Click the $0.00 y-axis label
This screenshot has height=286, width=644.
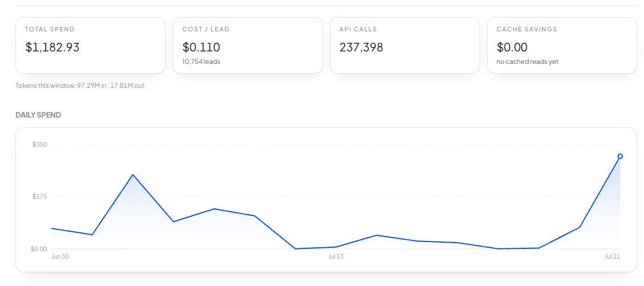(x=39, y=249)
